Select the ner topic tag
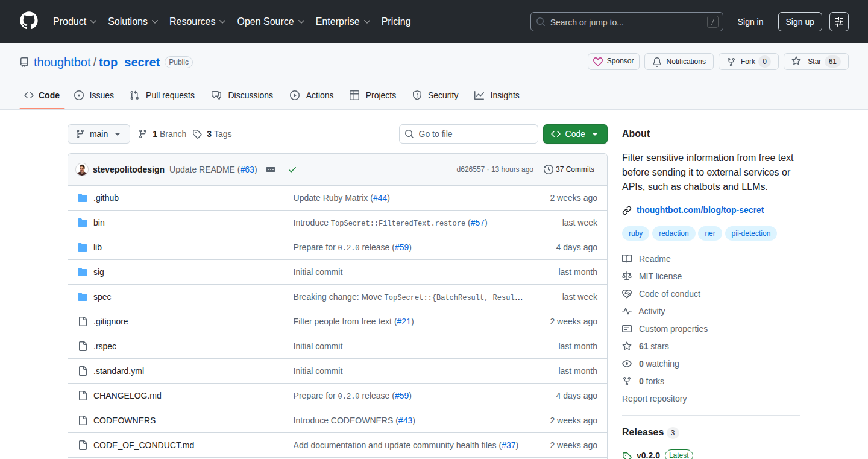Screen dimensions: 868x459 [x=710, y=233]
